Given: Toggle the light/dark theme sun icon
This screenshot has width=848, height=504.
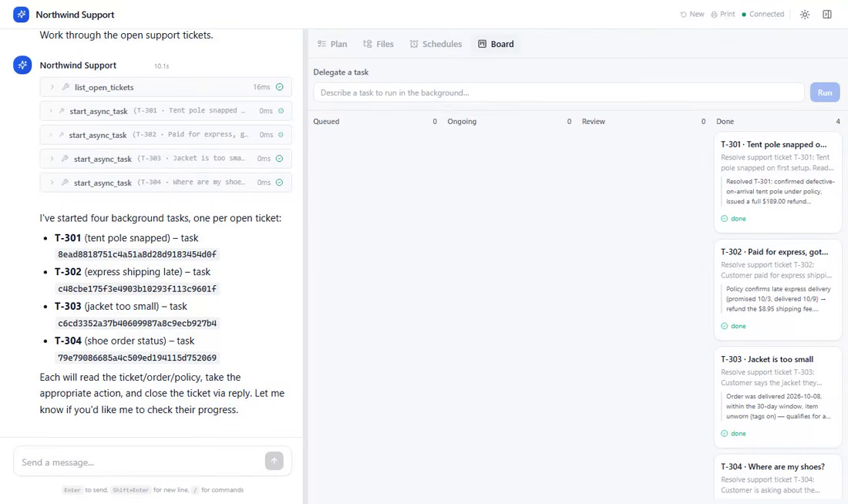Looking at the screenshot, I should point(805,15).
